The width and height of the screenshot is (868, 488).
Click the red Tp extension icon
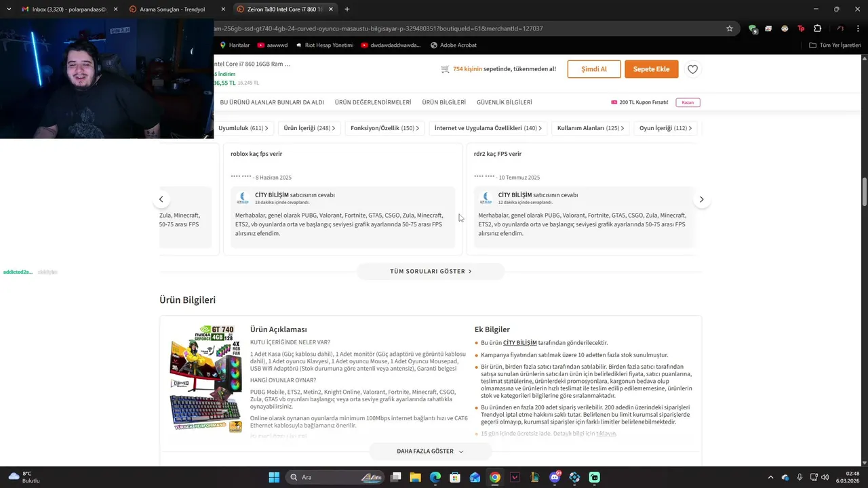click(x=801, y=28)
